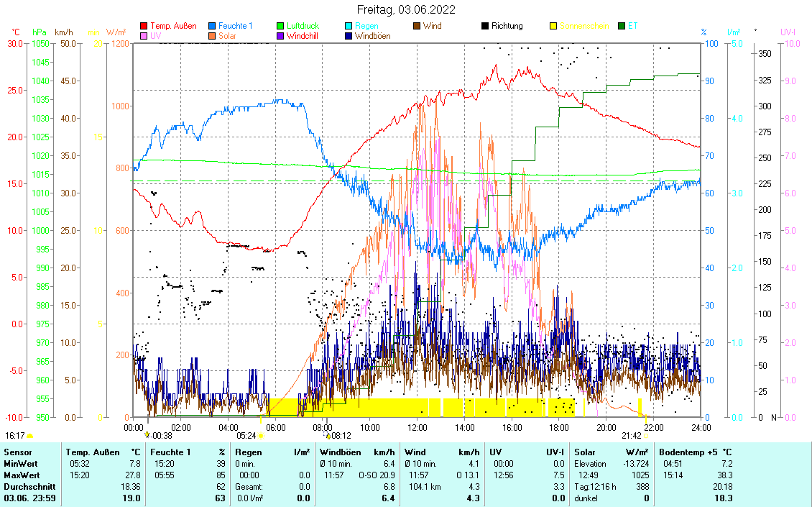
Task: Click the blue Feuchte 1 legend swatch
Action: coord(212,27)
